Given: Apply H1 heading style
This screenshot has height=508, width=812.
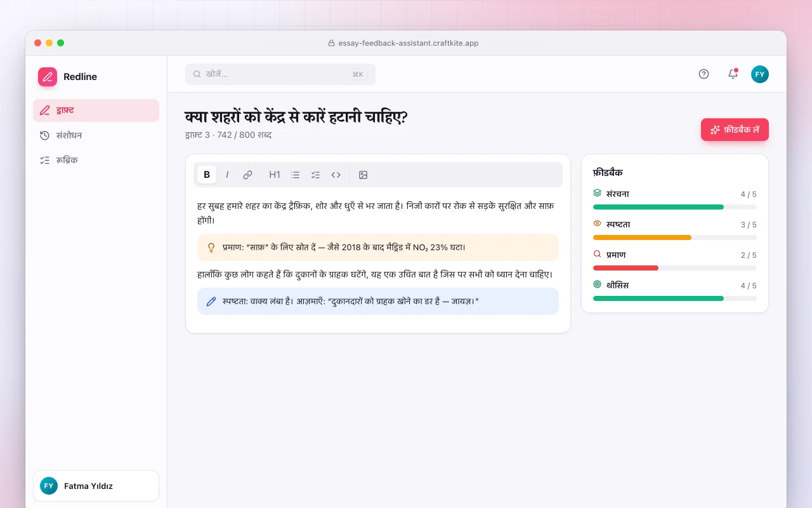Looking at the screenshot, I should (x=275, y=175).
